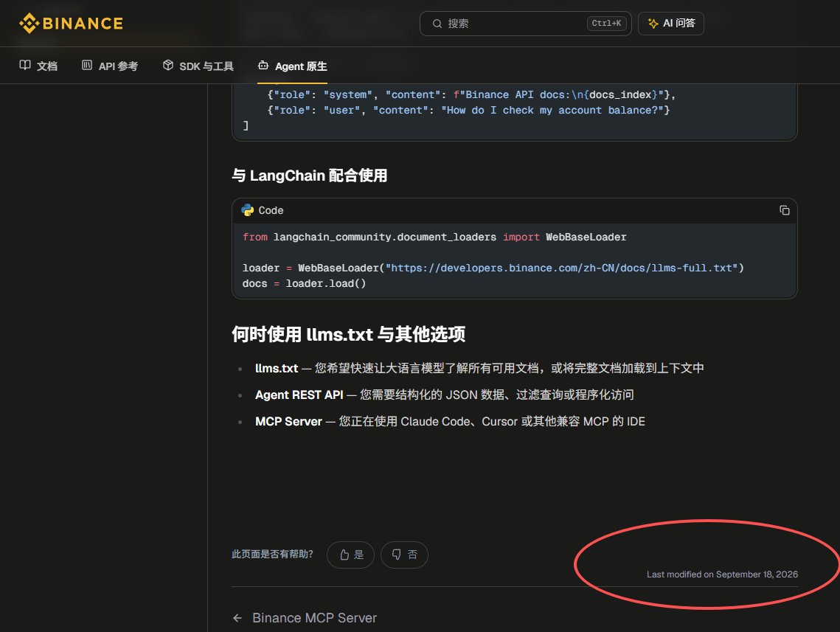Click the llms-full.txt URL in code
840x632 pixels.
[561, 268]
